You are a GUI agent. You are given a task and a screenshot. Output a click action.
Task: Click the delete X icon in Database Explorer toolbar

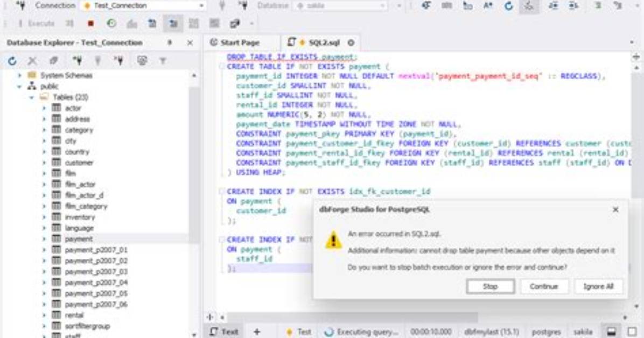click(32, 61)
